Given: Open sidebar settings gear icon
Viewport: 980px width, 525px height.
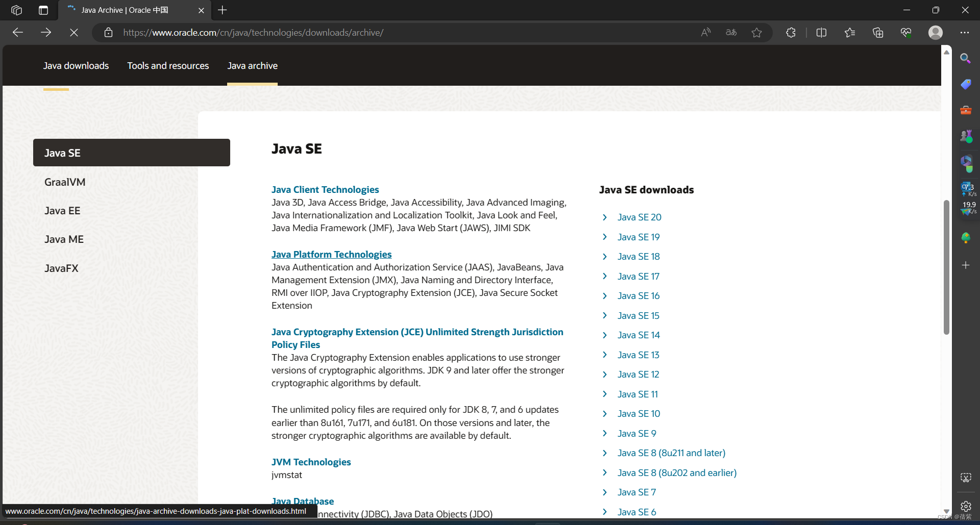Looking at the screenshot, I should pos(966,506).
